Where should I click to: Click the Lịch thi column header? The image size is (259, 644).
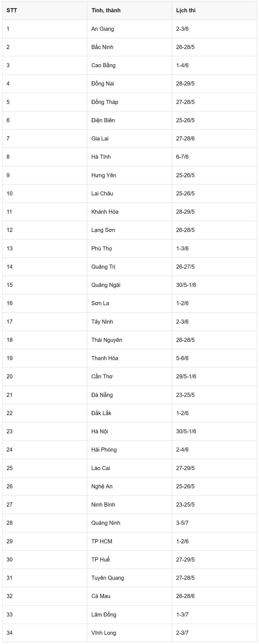coord(214,10)
